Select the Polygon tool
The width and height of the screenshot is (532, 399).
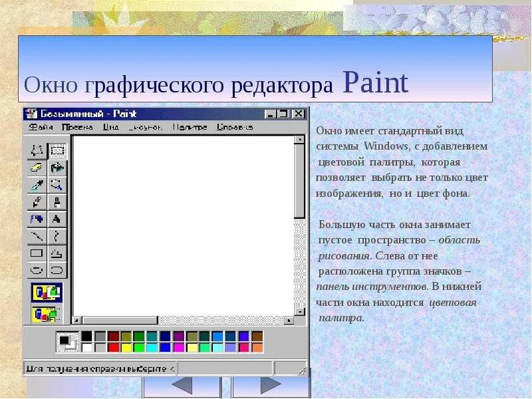coord(57,253)
